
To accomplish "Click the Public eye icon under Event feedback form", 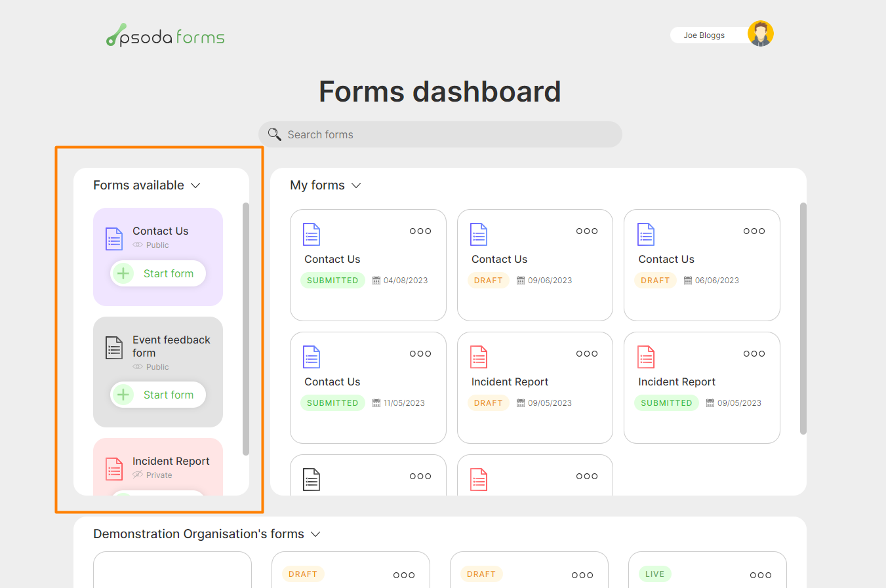I will pyautogui.click(x=138, y=367).
